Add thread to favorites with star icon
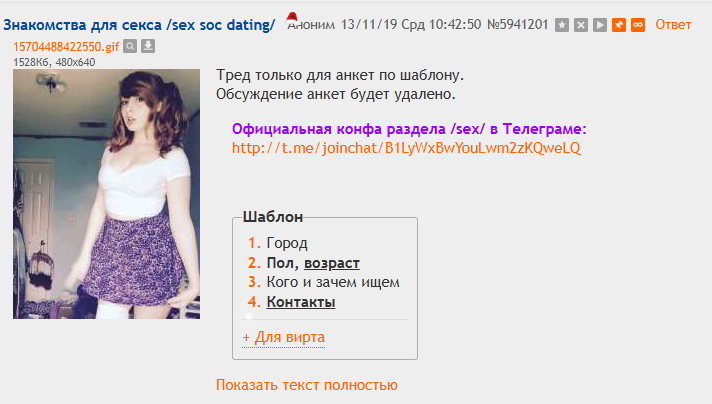The height and width of the screenshot is (404, 712). click(x=562, y=25)
